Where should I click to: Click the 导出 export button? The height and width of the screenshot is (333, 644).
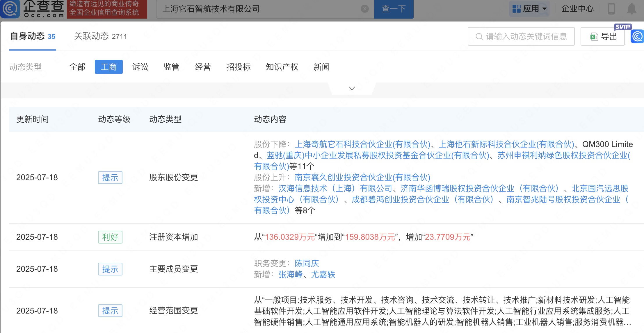pyautogui.click(x=603, y=37)
